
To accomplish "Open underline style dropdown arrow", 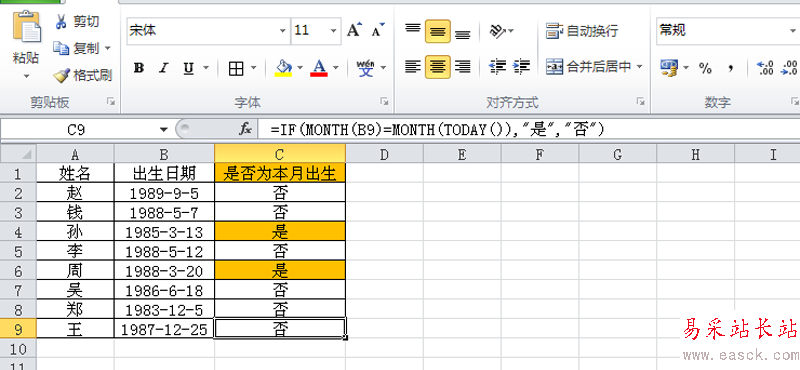I will (206, 68).
